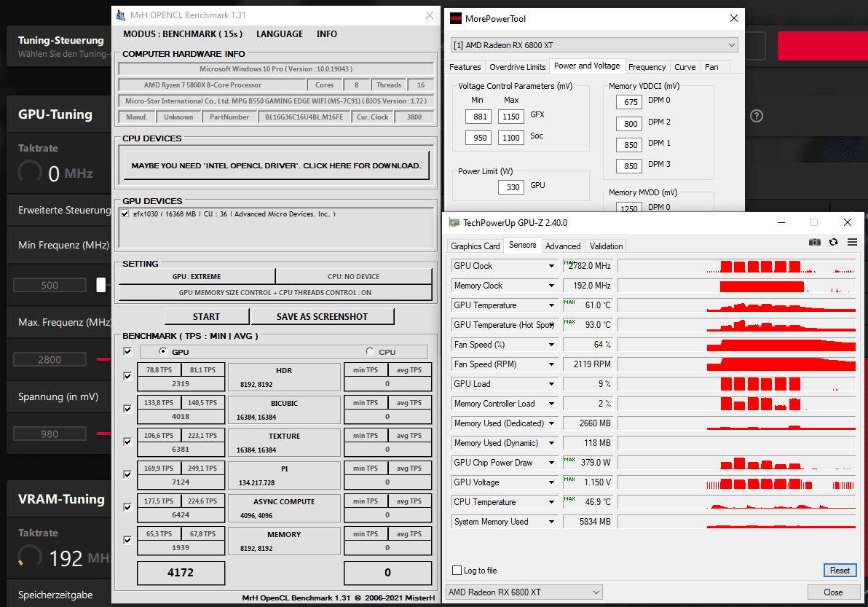
Task: Click the GPU : EXTREME setting button
Action: [197, 276]
